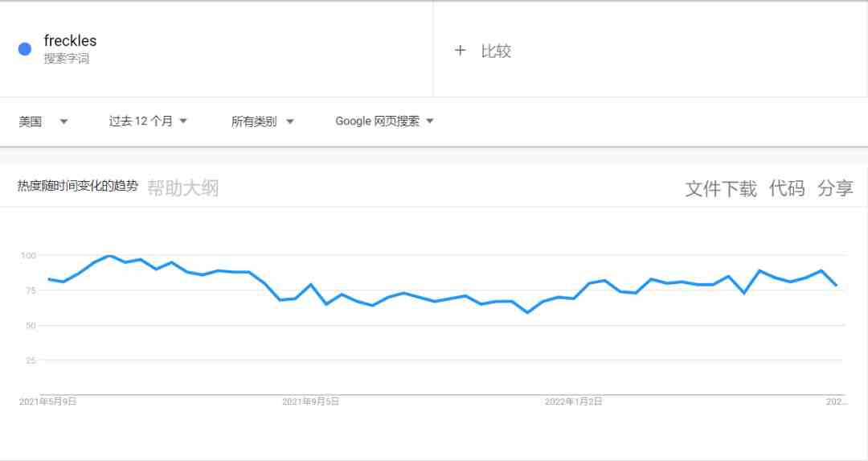
Task: Click the 25 value label on the y-axis
Action: [x=31, y=360]
